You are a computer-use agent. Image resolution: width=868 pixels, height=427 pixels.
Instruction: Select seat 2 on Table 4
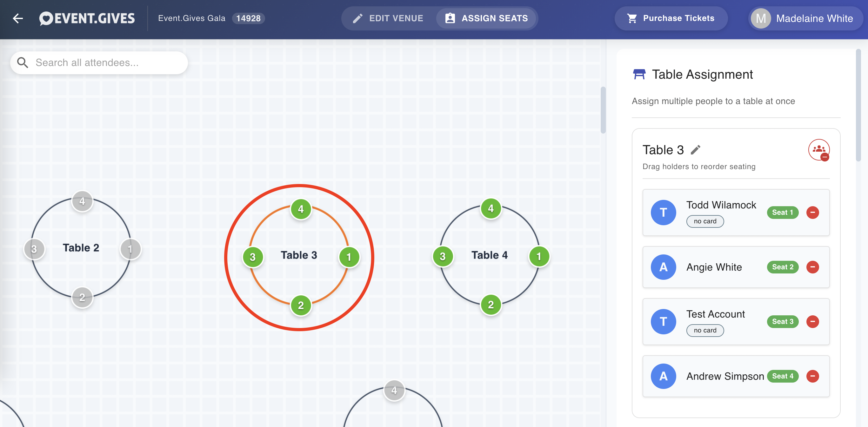[x=491, y=305]
